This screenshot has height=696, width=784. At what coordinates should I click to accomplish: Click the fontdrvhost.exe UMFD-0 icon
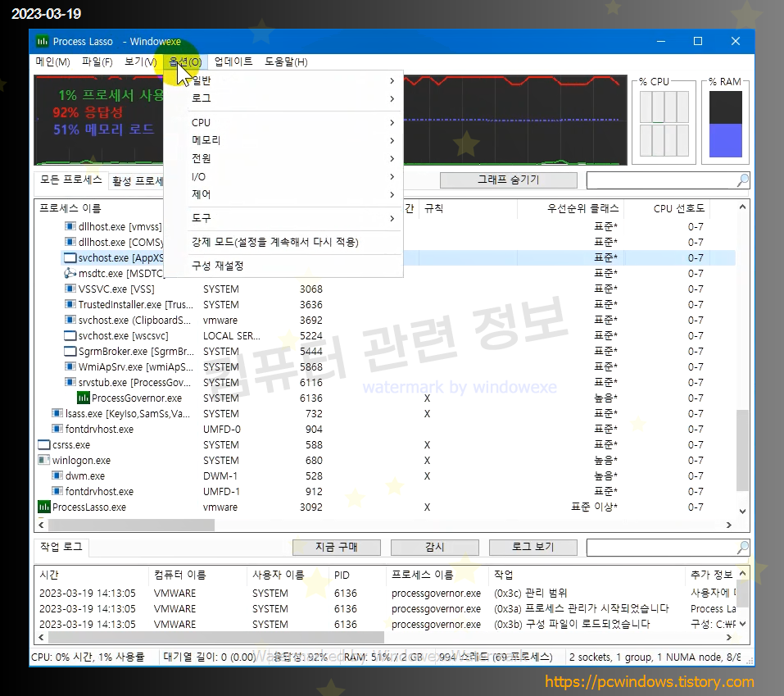pos(57,430)
